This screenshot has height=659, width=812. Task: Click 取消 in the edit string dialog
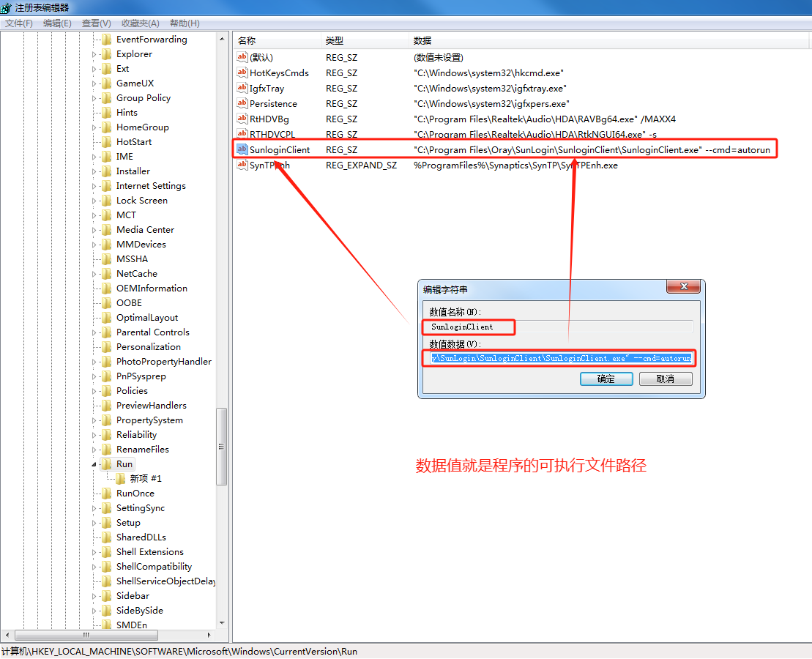(x=666, y=379)
